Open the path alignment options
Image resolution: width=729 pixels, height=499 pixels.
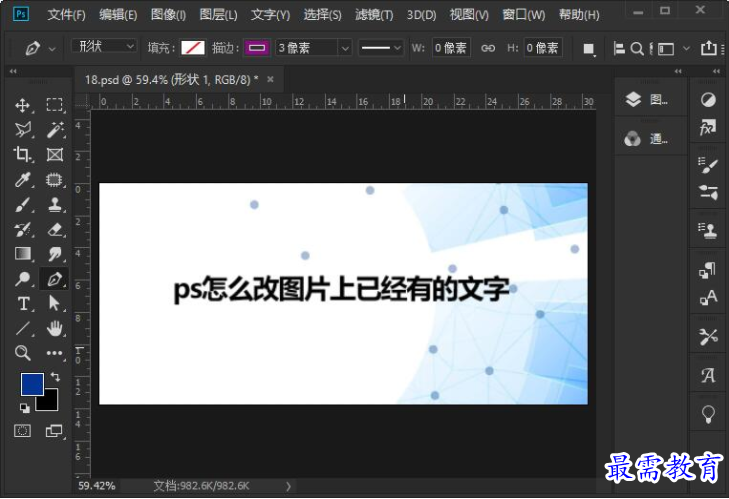pyautogui.click(x=619, y=48)
